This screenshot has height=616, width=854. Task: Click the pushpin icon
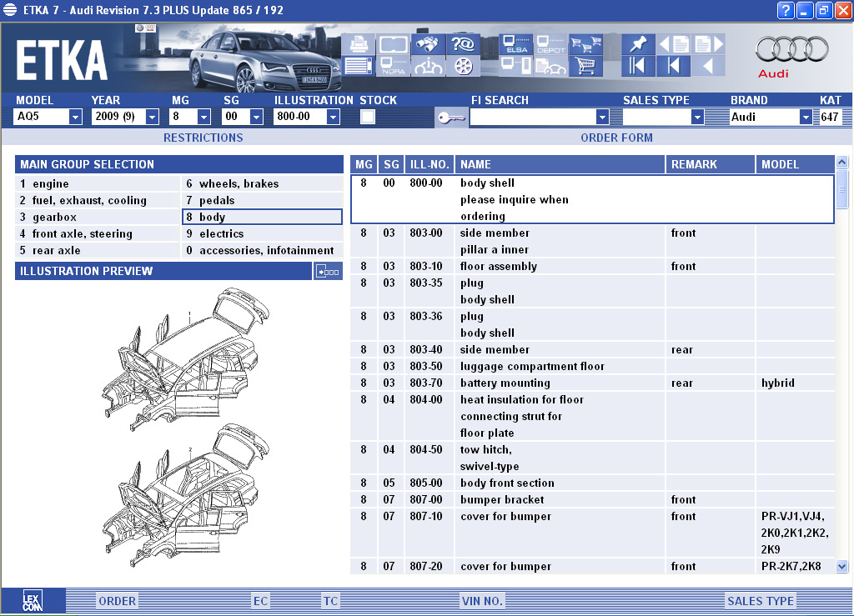pyautogui.click(x=637, y=44)
